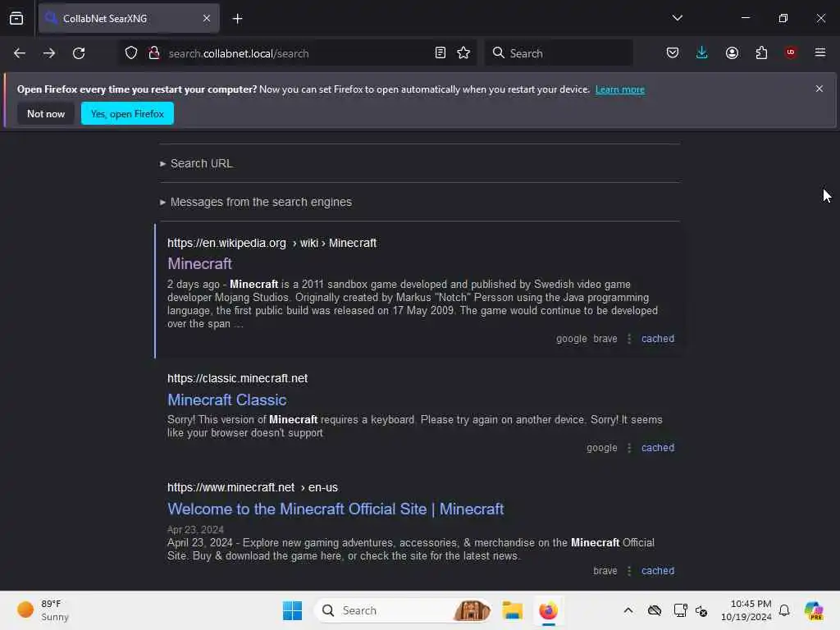Open the Windows Start menu
The width and height of the screenshot is (840, 630).
tap(292, 610)
